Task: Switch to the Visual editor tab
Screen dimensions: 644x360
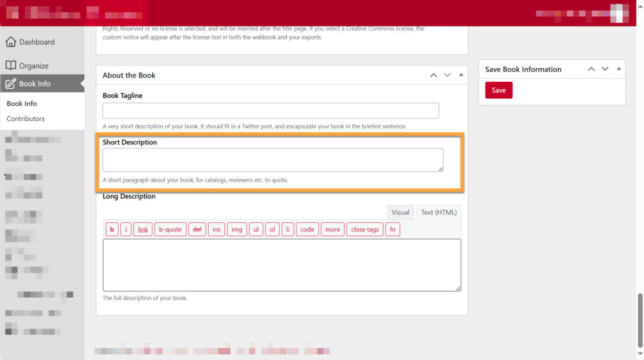Action: click(400, 213)
